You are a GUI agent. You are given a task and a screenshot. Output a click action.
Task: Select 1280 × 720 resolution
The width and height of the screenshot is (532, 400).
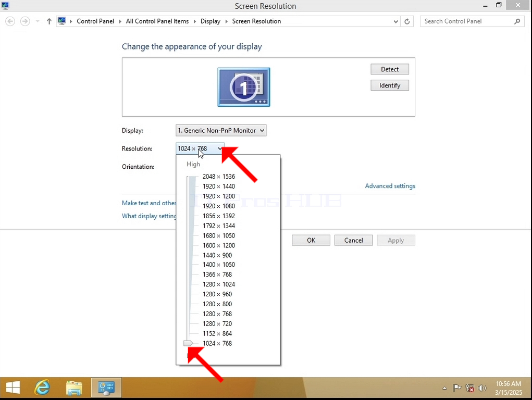click(x=217, y=323)
